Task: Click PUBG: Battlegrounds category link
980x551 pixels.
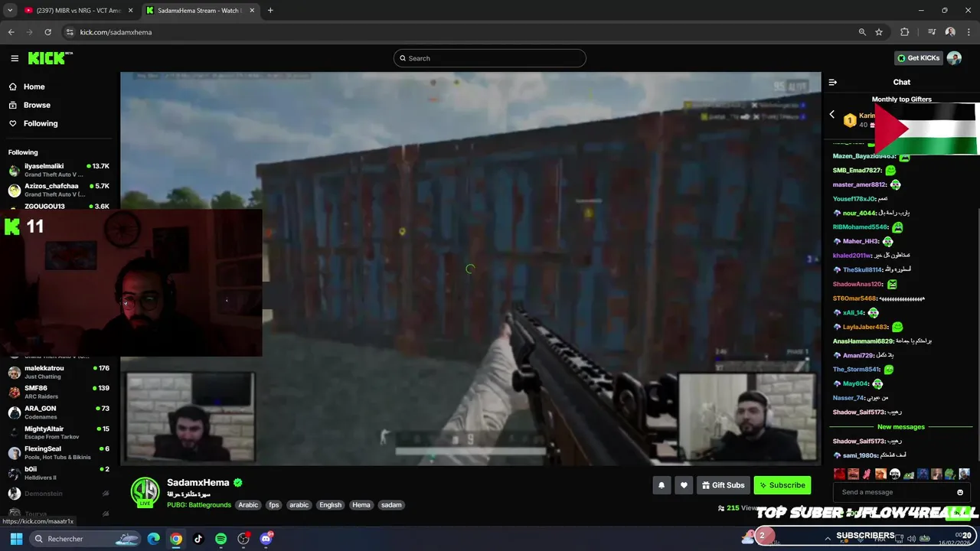Action: (x=199, y=505)
